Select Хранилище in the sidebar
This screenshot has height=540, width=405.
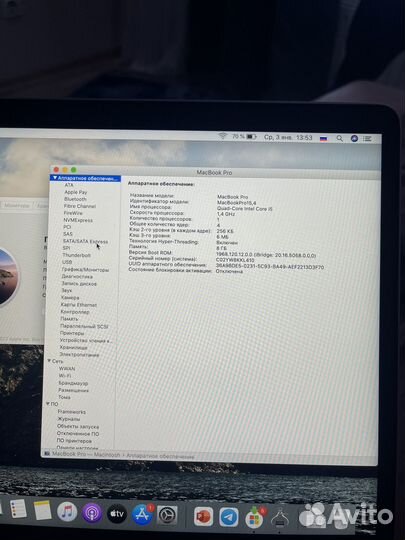pos(73,347)
